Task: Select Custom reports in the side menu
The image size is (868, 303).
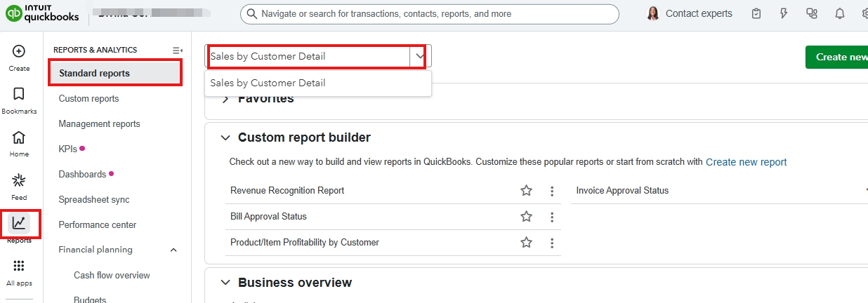Action: [x=88, y=99]
